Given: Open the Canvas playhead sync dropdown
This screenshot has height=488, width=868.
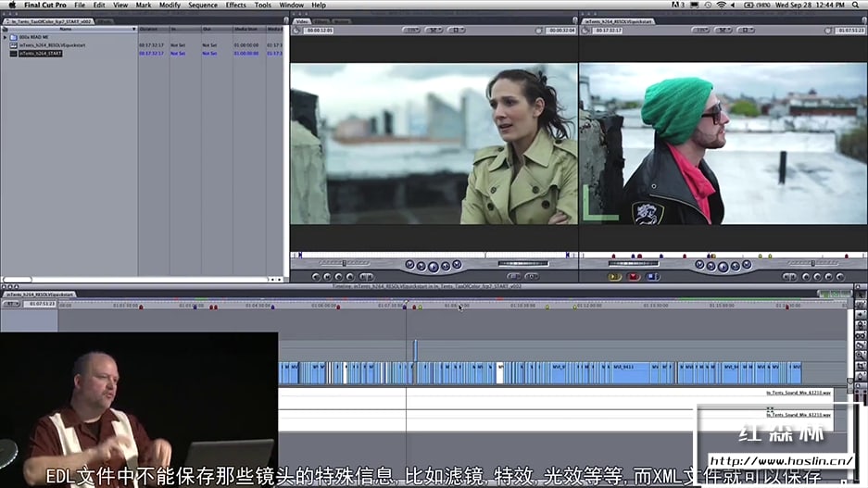Looking at the screenshot, I should (723, 30).
